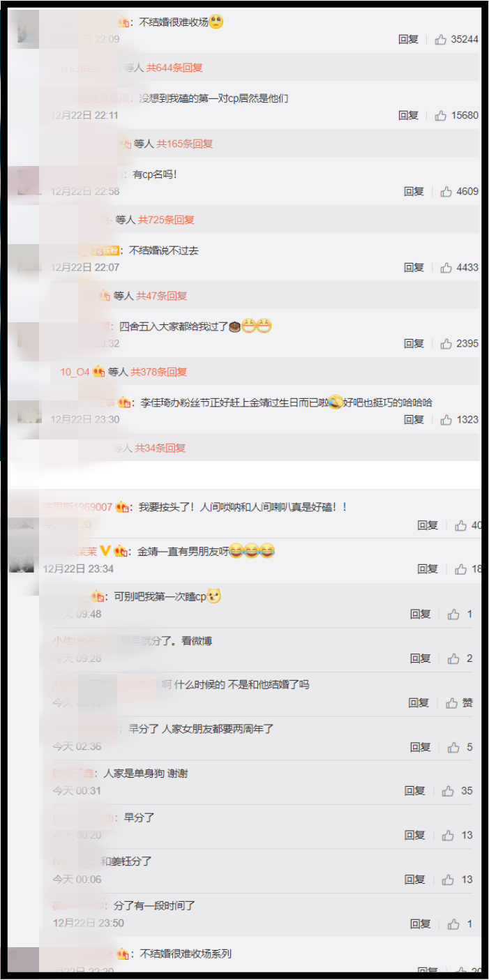Screen dimensions: 489x980
Task: Click first commenter's avatar thumbnail
Action: (27, 30)
